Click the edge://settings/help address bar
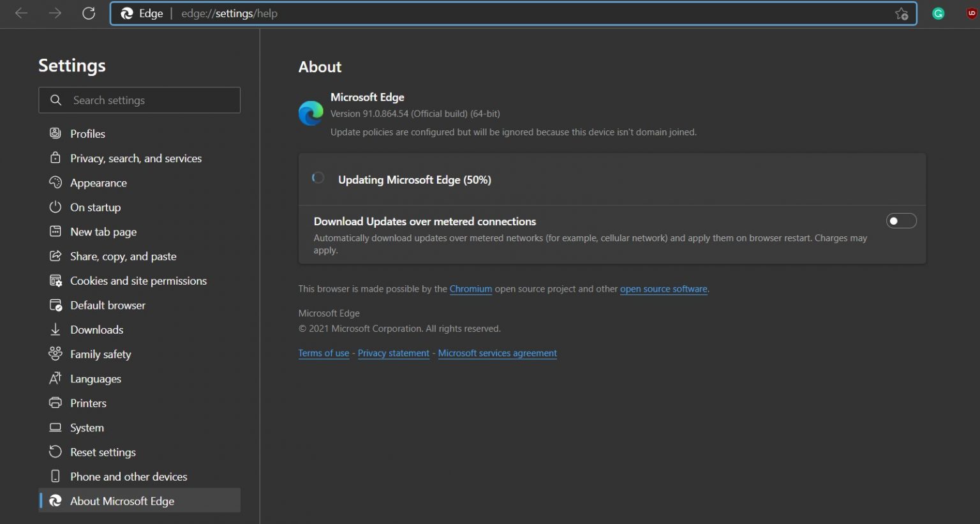 tap(510, 13)
